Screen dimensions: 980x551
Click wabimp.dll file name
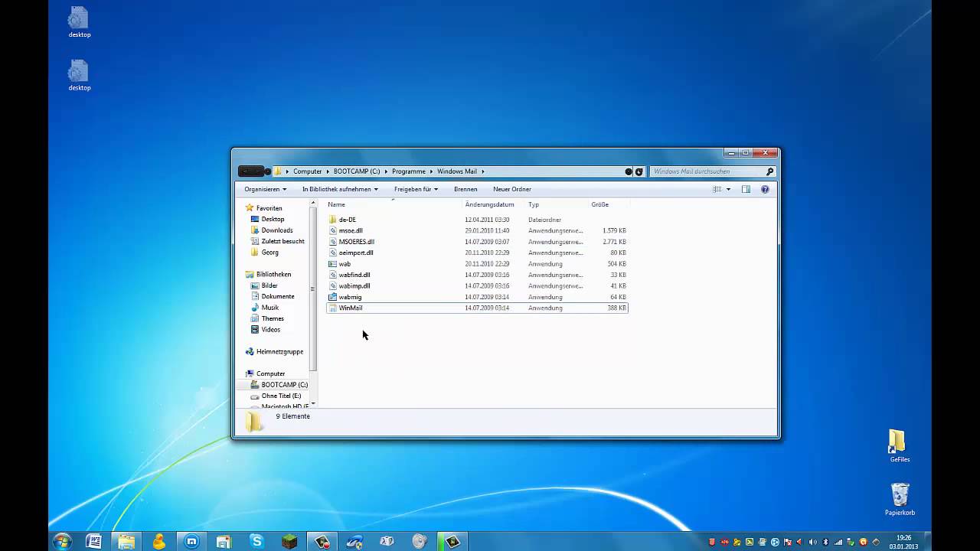click(354, 286)
